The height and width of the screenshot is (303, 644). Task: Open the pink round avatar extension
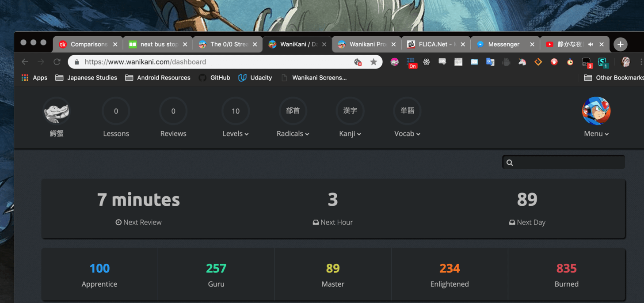pyautogui.click(x=395, y=62)
